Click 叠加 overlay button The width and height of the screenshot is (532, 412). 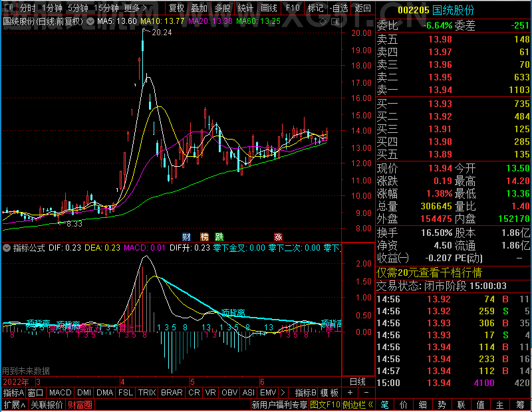pos(199,8)
